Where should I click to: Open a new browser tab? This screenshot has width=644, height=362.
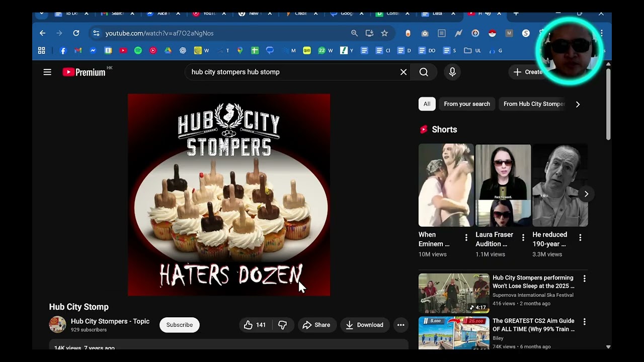pyautogui.click(x=516, y=14)
